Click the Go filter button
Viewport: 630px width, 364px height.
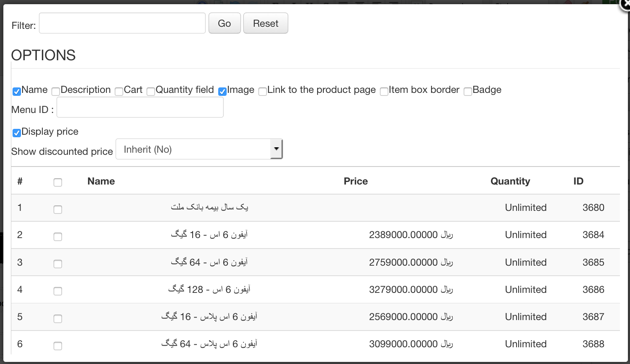click(225, 23)
